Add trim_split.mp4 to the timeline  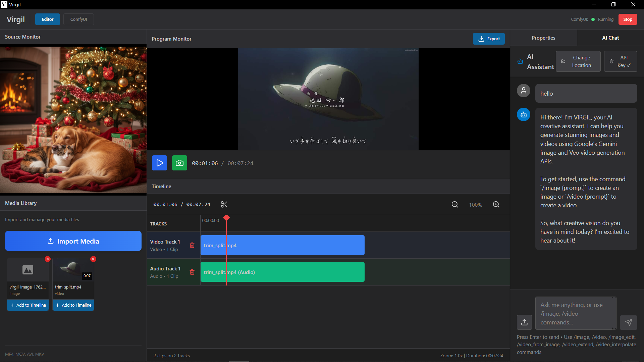(73, 305)
